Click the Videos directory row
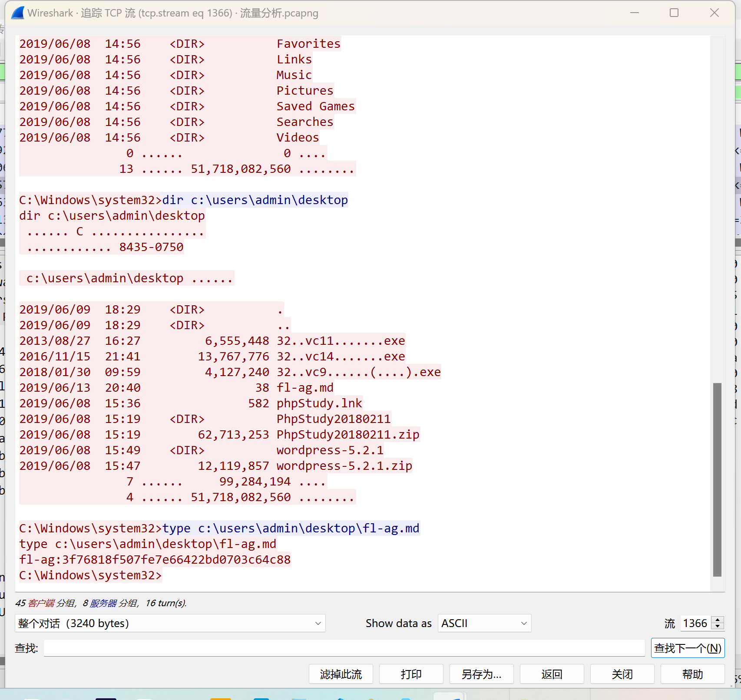The image size is (741, 700). [169, 137]
